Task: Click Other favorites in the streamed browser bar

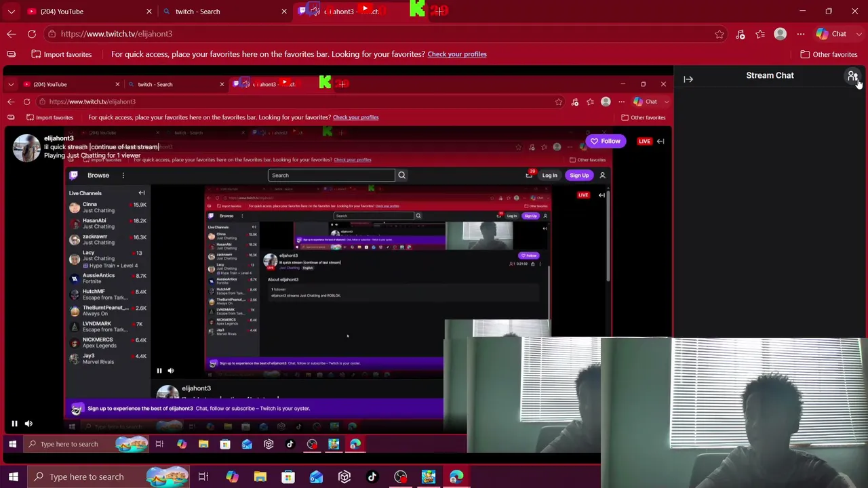Action: point(643,117)
